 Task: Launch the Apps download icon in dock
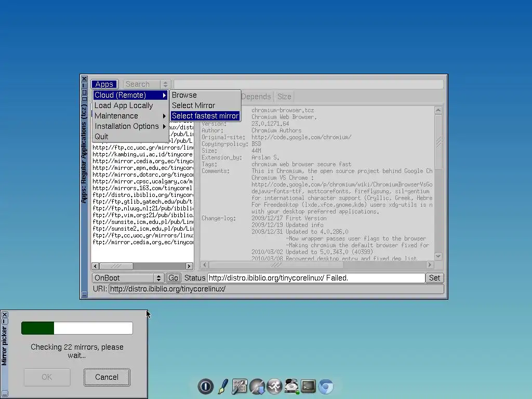[x=257, y=387]
